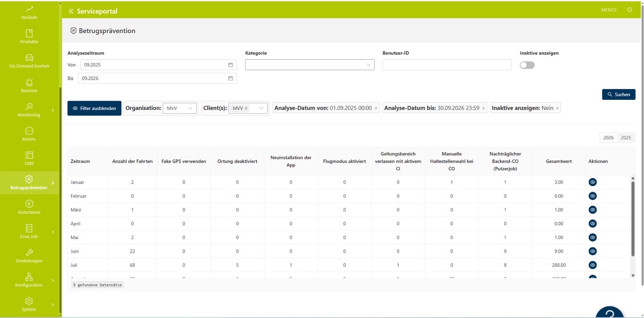Open Produkte in the sidebar
The width and height of the screenshot is (644, 318).
click(29, 36)
